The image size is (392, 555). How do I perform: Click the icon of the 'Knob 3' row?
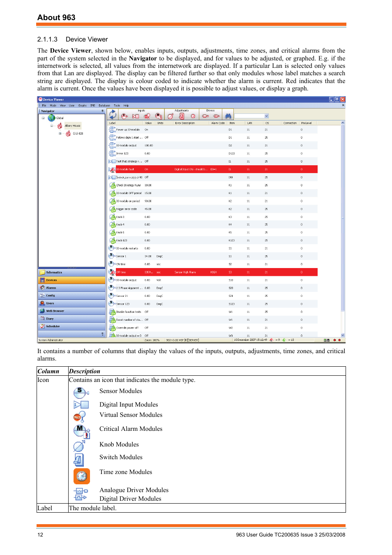pyautogui.click(x=112, y=217)
